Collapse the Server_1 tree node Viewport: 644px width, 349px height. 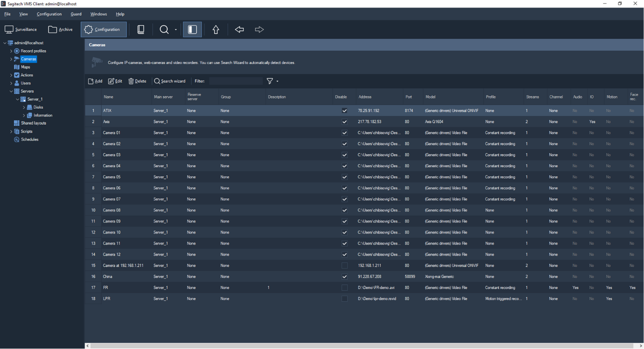18,99
